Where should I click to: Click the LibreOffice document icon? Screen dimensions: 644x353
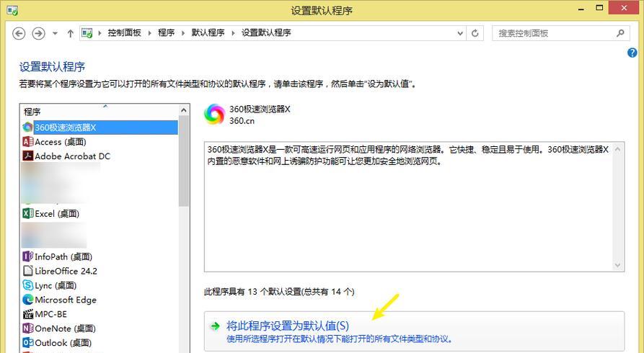point(27,271)
